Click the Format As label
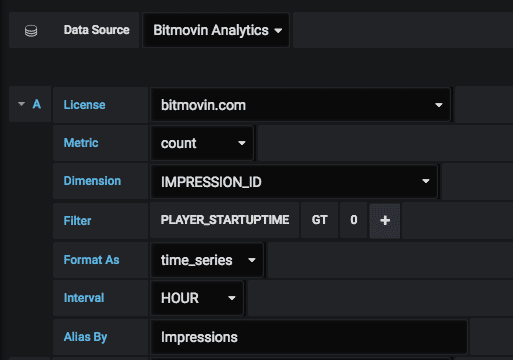 click(x=91, y=260)
